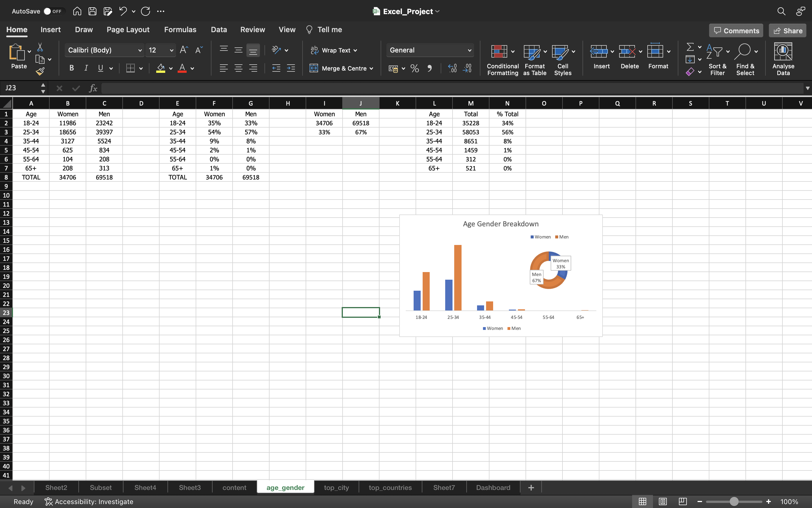Open Analyse Data tool
Screen dimensions: 812x508
[x=783, y=59]
